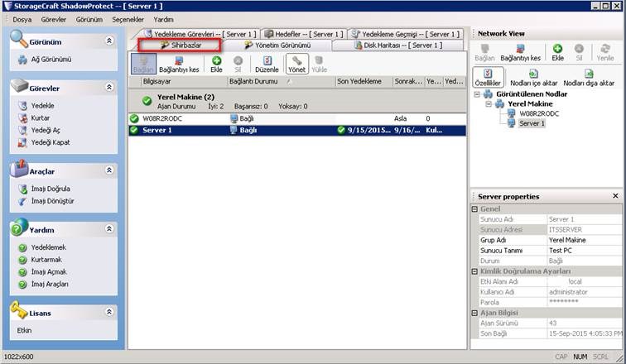Select Server 1 in Network View tree
The height and width of the screenshot is (364, 626).
pos(532,123)
